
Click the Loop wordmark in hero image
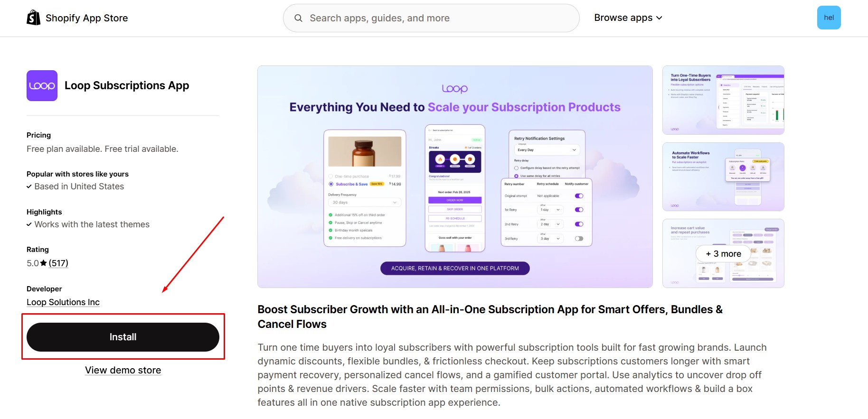(455, 89)
